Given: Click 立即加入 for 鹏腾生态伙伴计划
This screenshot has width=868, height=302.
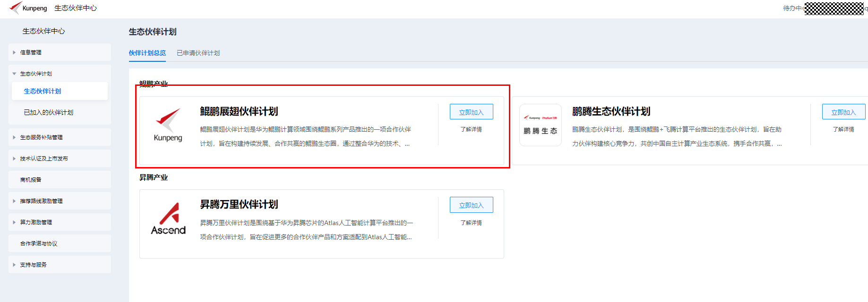Looking at the screenshot, I should pos(844,112).
